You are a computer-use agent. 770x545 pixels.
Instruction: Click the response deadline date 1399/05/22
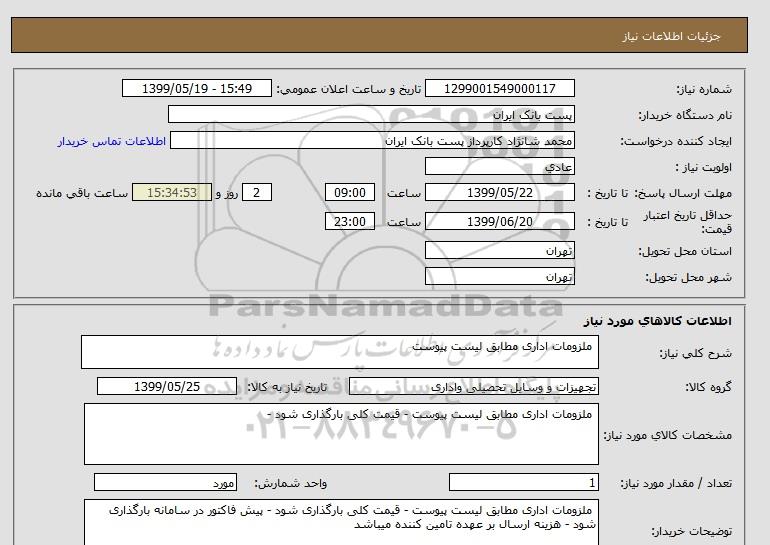point(499,192)
